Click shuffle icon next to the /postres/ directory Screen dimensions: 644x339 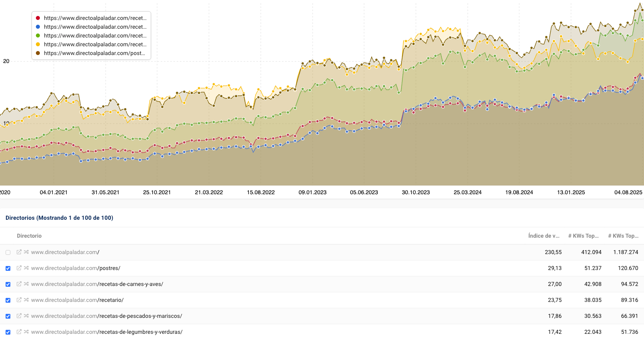click(x=26, y=268)
